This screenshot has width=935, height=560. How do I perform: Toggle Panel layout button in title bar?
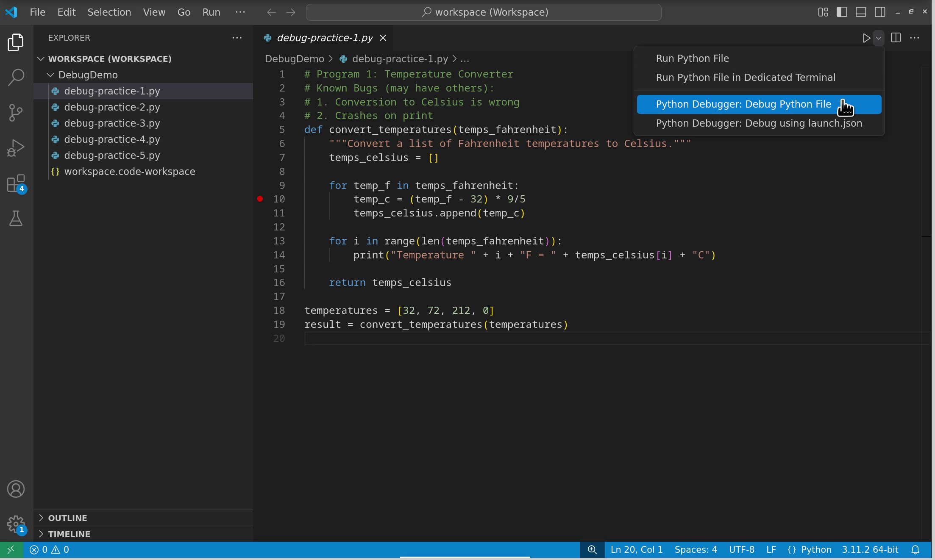[860, 12]
